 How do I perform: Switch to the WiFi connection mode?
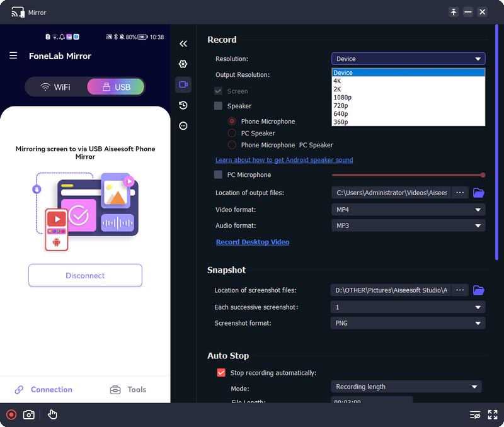tap(55, 87)
